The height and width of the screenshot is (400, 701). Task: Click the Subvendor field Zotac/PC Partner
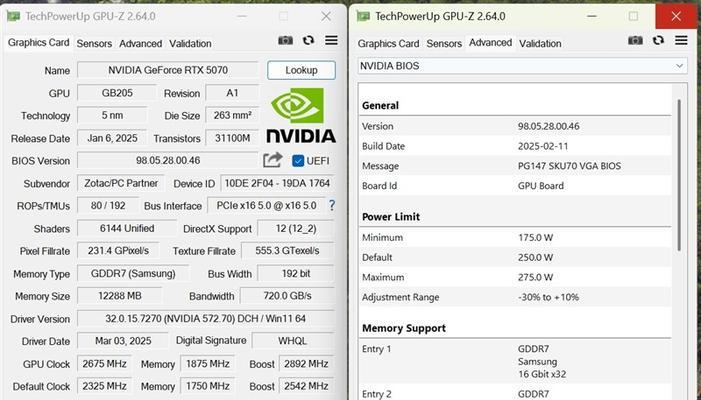[x=121, y=183]
